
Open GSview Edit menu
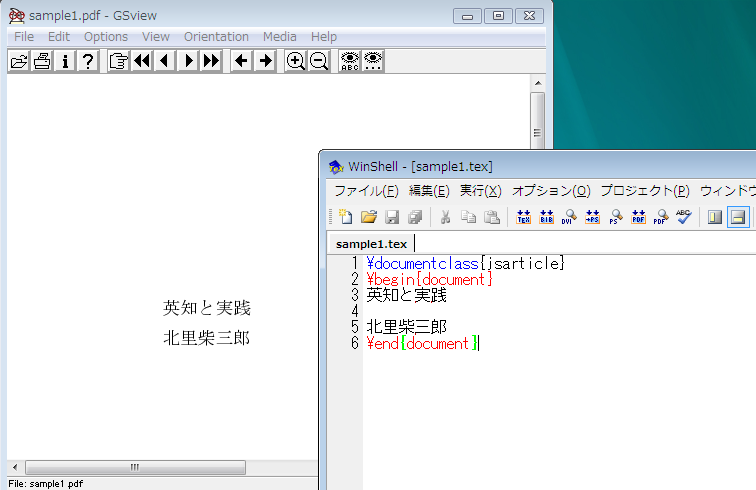(x=59, y=37)
